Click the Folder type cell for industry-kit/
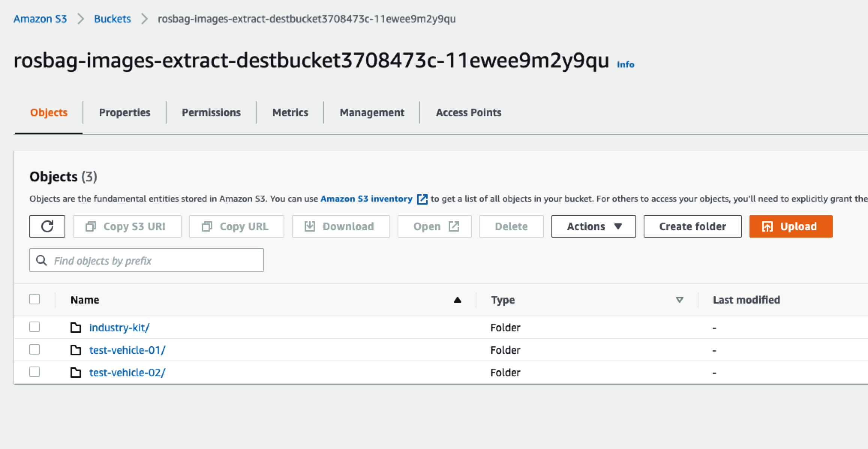The image size is (868, 449). coord(505,328)
